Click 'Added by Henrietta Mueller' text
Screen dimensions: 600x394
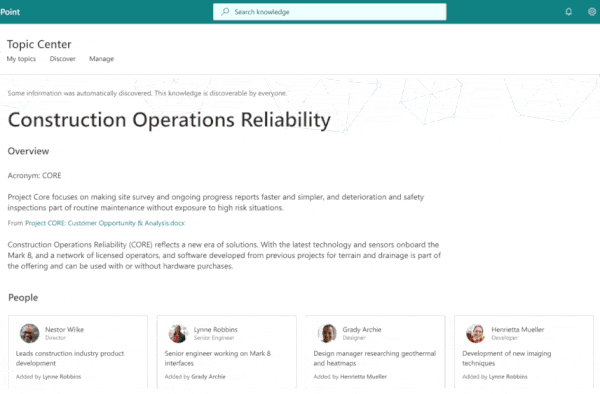pos(350,376)
